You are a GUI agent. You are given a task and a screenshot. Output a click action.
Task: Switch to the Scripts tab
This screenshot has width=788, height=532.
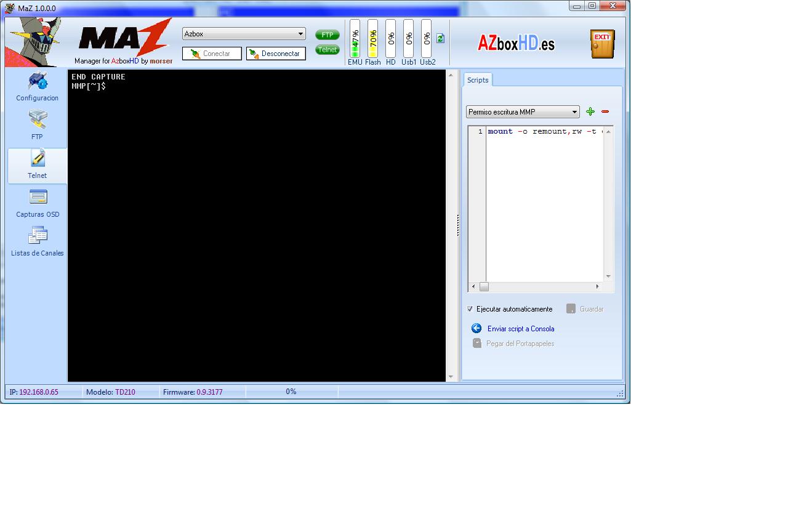pyautogui.click(x=477, y=80)
